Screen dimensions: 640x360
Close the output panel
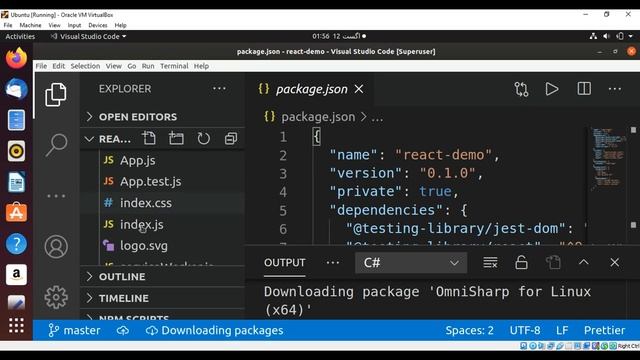pos(615,262)
